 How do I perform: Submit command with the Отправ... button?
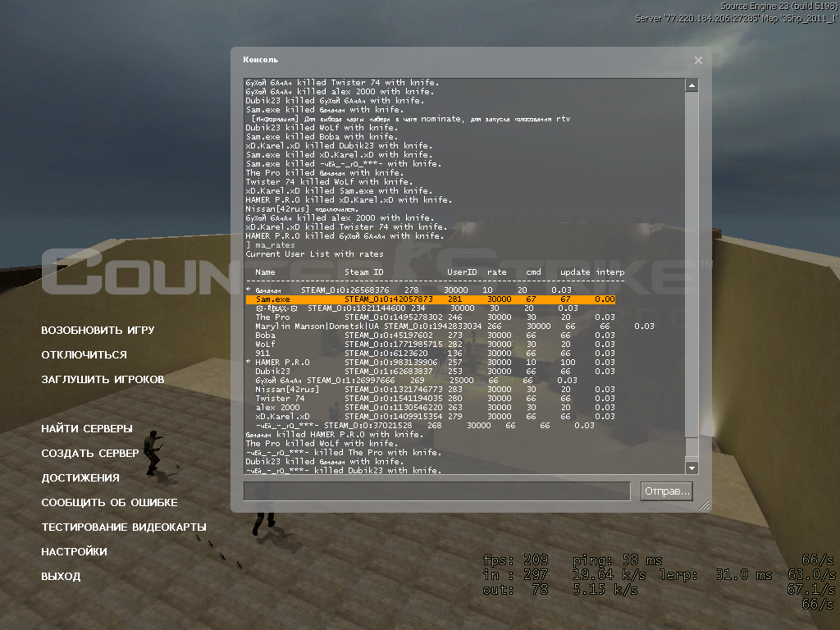click(x=666, y=491)
